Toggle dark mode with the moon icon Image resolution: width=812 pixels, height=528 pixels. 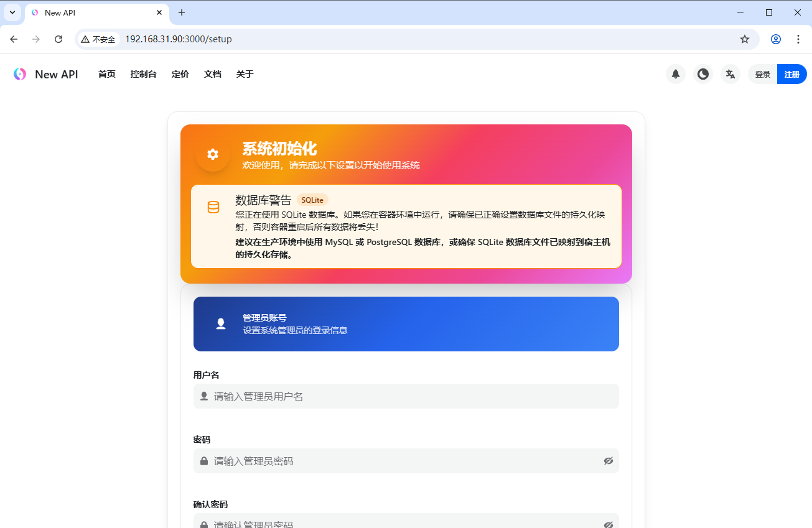point(702,74)
